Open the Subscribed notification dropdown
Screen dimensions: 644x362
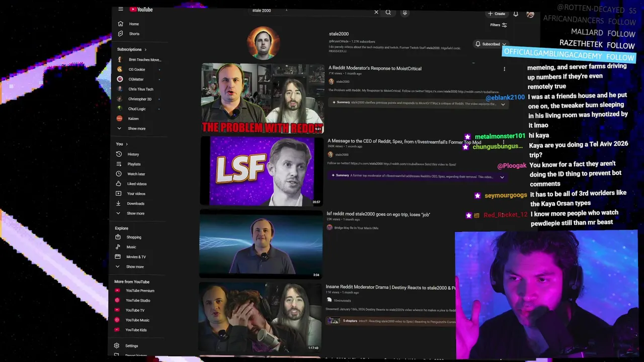(491, 44)
